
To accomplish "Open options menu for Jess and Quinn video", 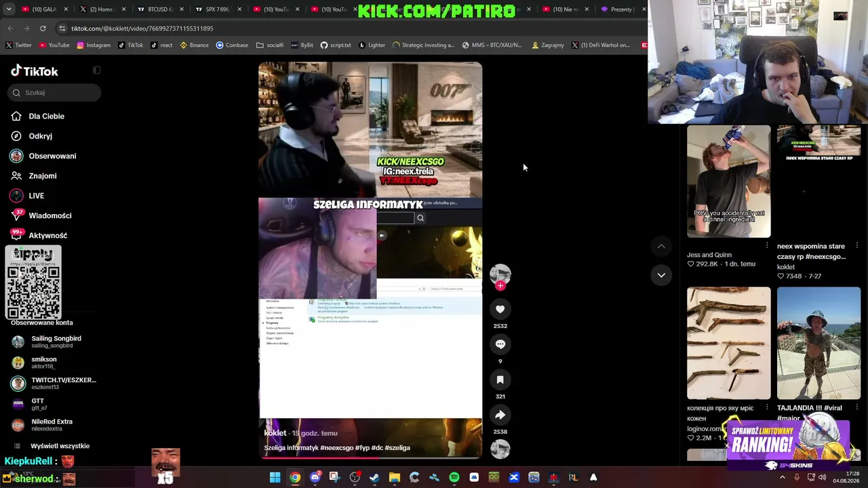I will pyautogui.click(x=767, y=245).
